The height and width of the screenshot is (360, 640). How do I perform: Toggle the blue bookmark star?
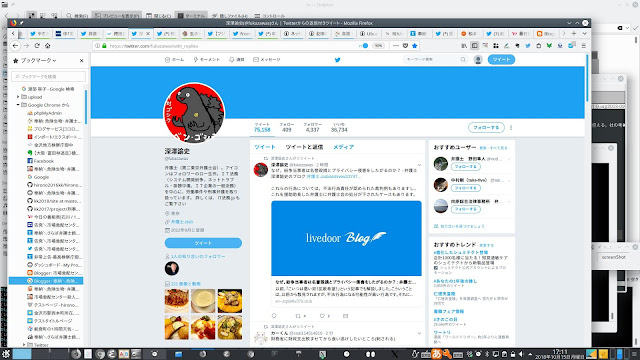pyautogui.click(x=415, y=46)
